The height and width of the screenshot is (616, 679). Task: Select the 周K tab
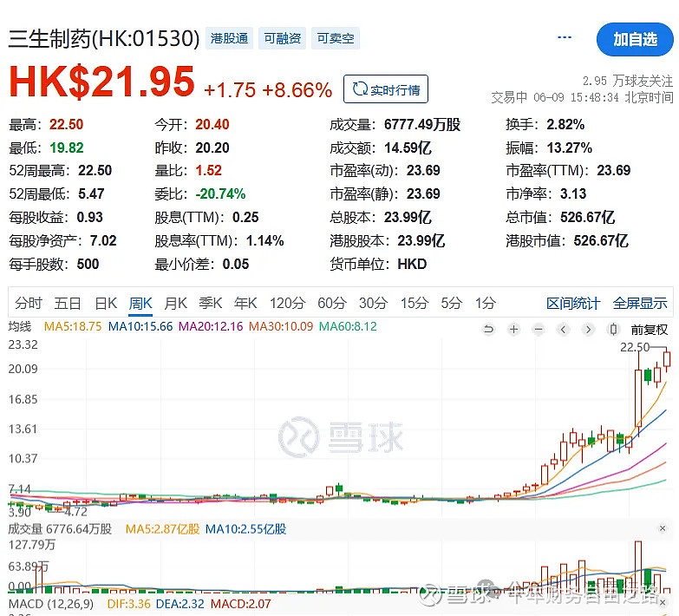click(140, 304)
